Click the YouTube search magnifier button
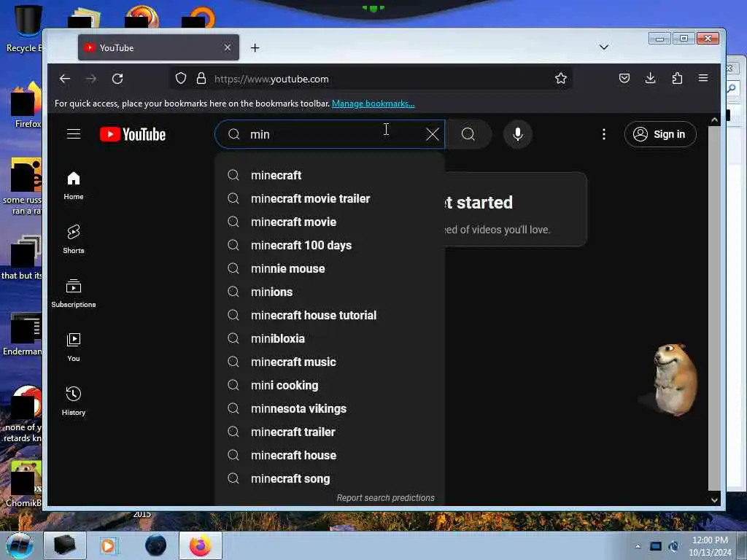Screen dimensions: 747x560 [x=468, y=134]
